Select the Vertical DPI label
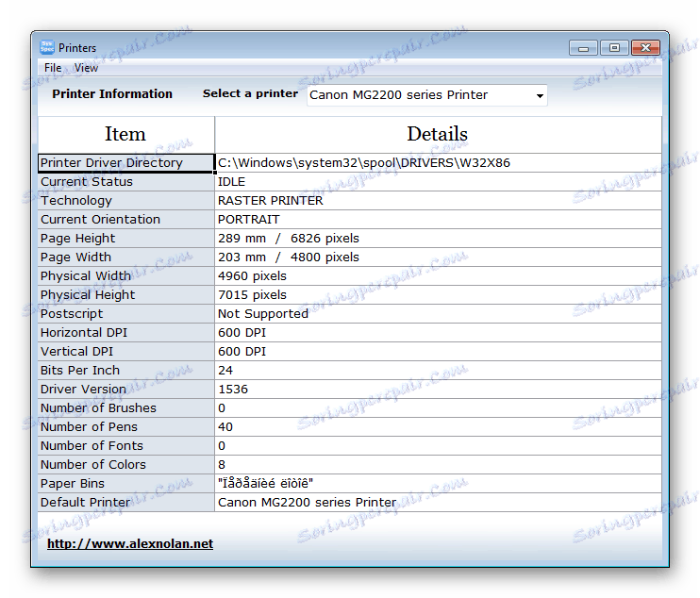Image resolution: width=700 pixels, height=598 pixels. click(125, 352)
